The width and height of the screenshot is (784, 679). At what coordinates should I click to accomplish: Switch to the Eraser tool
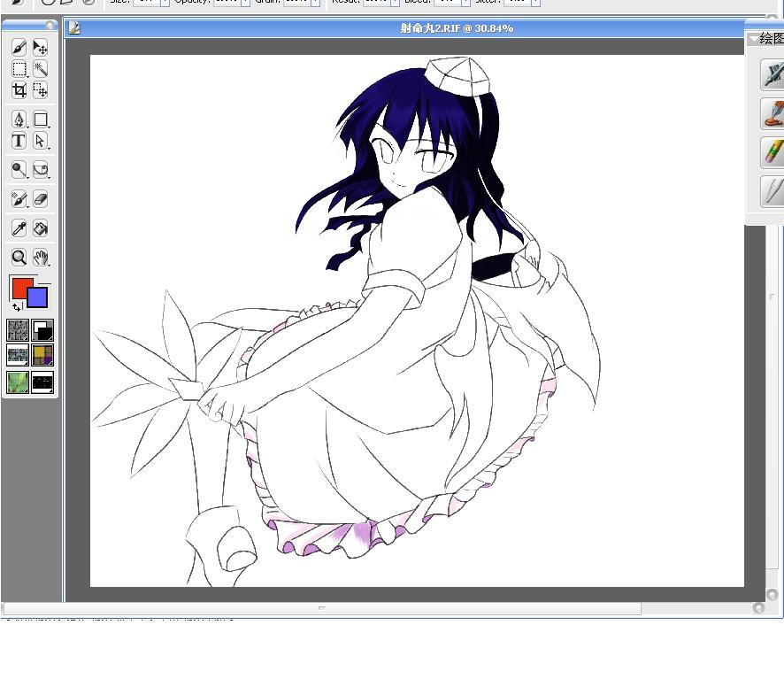click(x=41, y=199)
